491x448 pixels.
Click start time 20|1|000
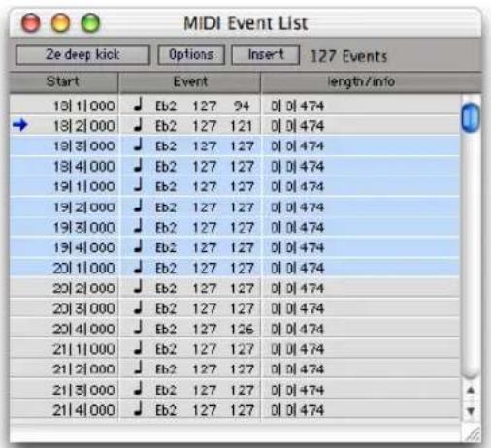[84, 268]
